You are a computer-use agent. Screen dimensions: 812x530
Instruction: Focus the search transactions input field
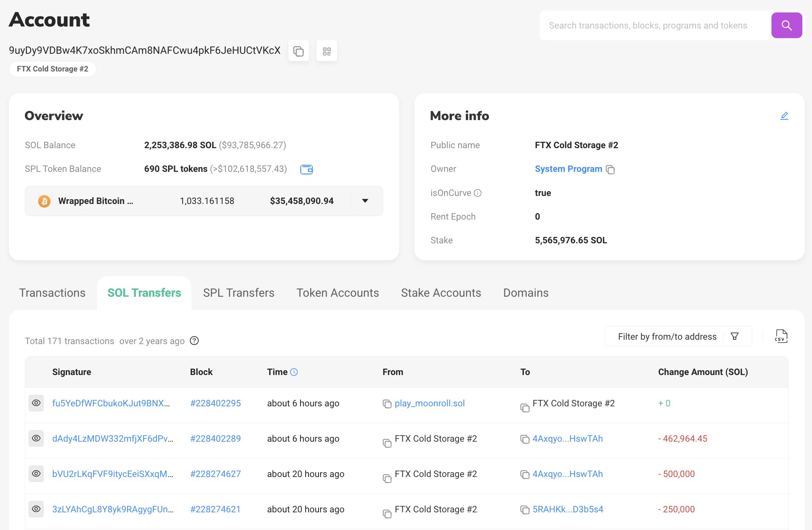coord(656,25)
